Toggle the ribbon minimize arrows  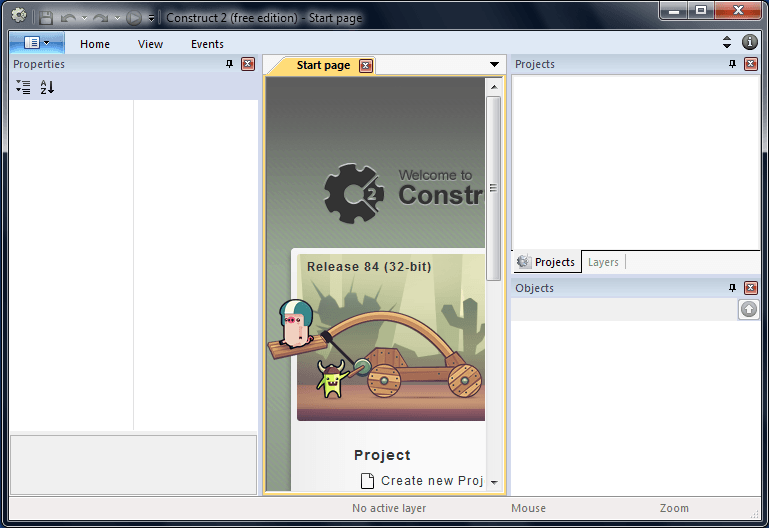pyautogui.click(x=727, y=42)
